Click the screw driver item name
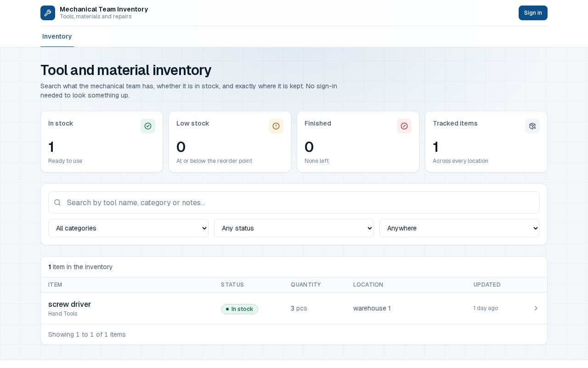This screenshot has width=588, height=368. [x=69, y=304]
